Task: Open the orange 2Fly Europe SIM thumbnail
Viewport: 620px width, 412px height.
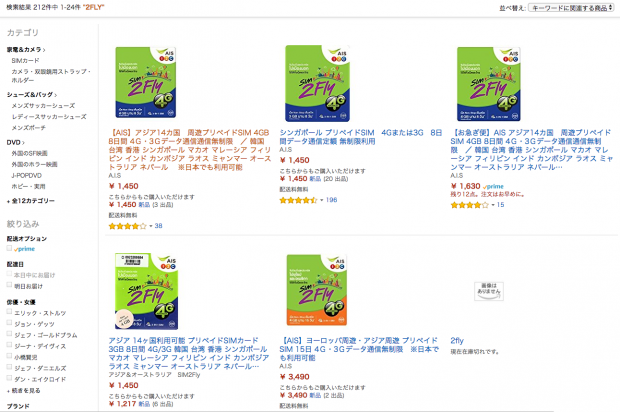Action: click(317, 290)
